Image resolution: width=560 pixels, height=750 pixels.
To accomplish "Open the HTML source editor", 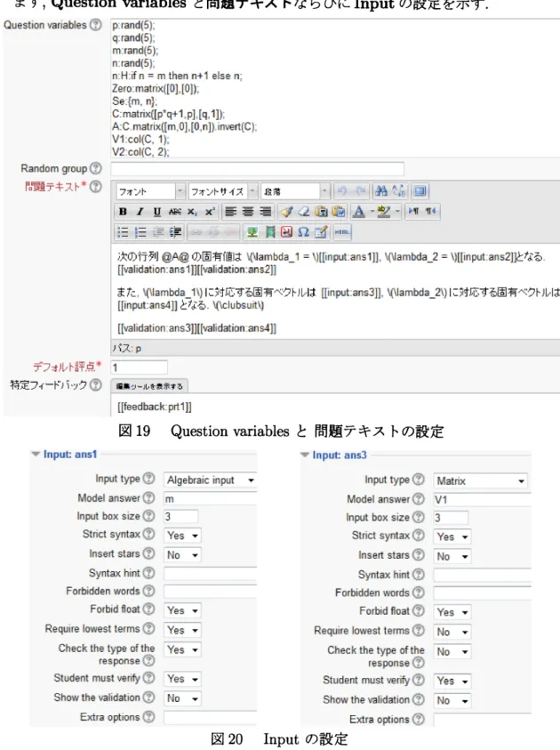I will (341, 232).
